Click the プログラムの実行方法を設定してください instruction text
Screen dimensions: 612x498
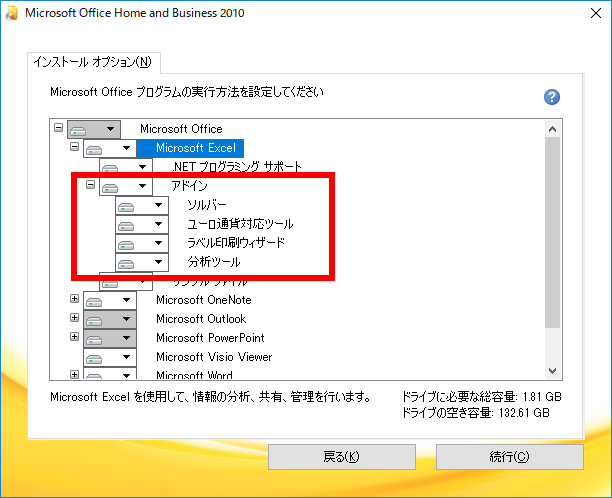click(x=187, y=92)
